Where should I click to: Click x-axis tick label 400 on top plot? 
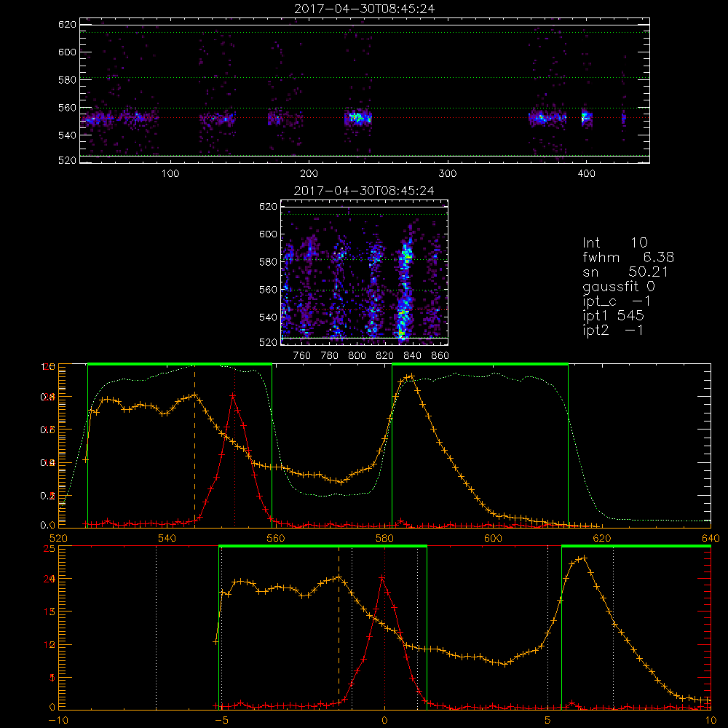pos(586,174)
